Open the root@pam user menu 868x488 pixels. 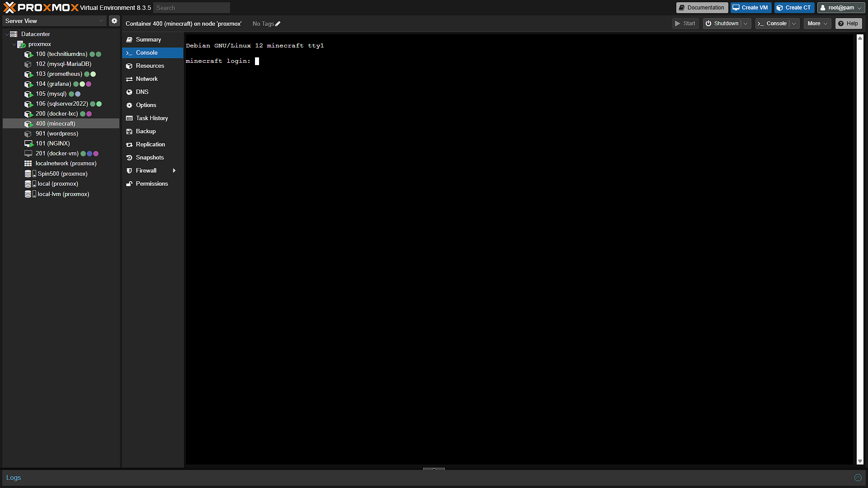click(840, 8)
